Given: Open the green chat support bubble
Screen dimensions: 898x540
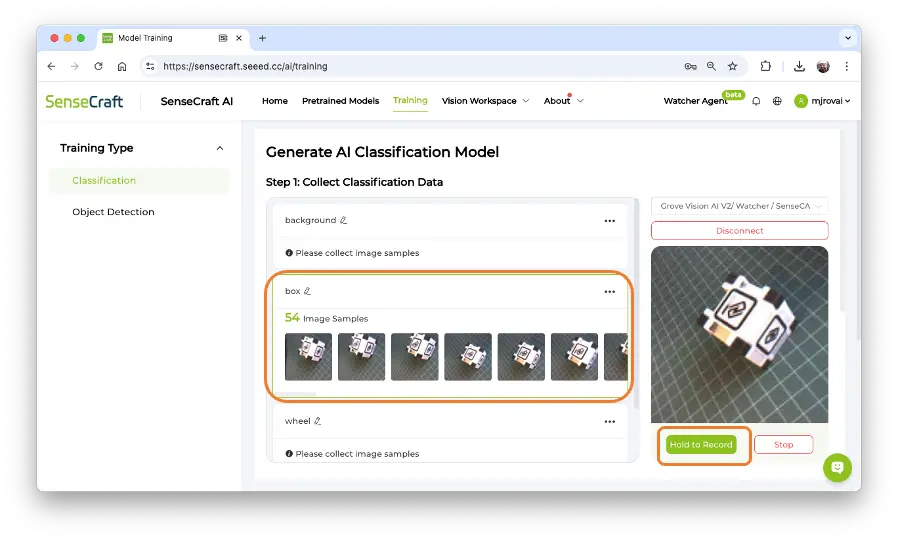Looking at the screenshot, I should click(837, 467).
